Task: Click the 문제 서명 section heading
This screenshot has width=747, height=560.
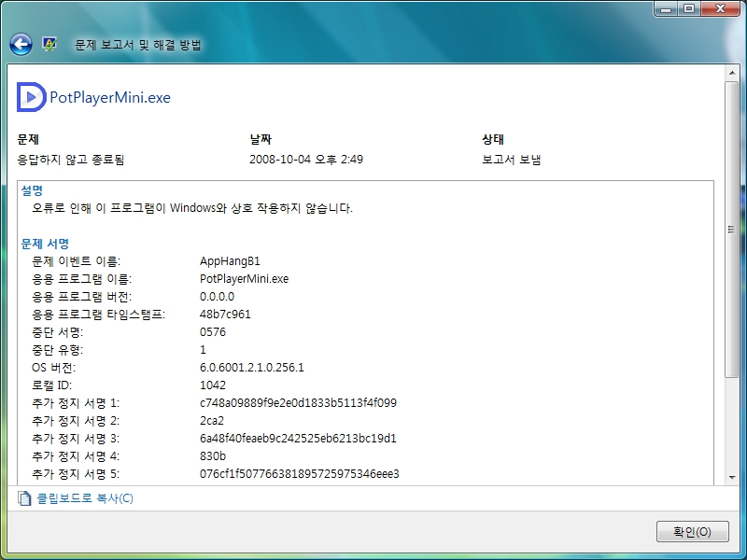Action: click(x=45, y=244)
